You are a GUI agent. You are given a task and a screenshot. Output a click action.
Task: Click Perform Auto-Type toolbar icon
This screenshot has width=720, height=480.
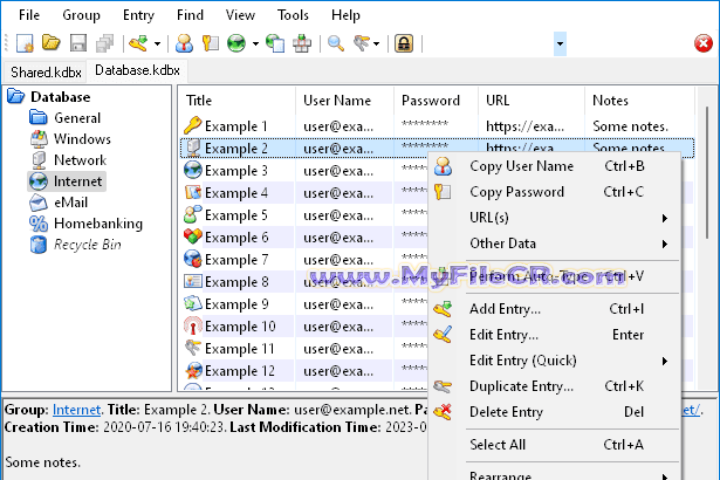point(302,44)
